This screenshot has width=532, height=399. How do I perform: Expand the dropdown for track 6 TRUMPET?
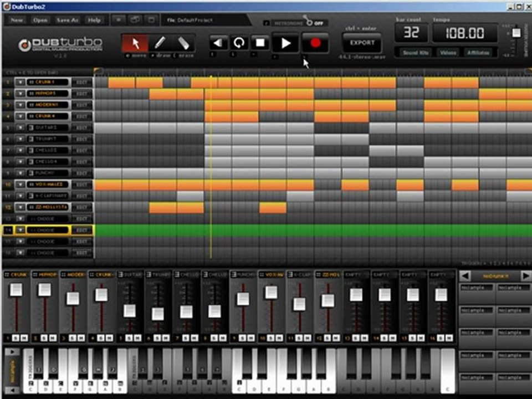point(21,139)
